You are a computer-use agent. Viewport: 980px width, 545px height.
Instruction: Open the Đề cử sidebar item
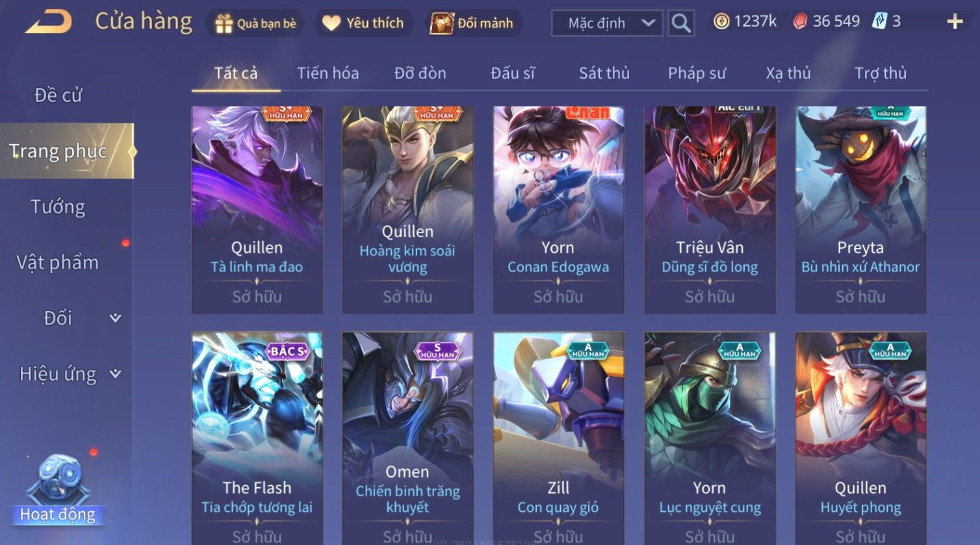[x=58, y=95]
